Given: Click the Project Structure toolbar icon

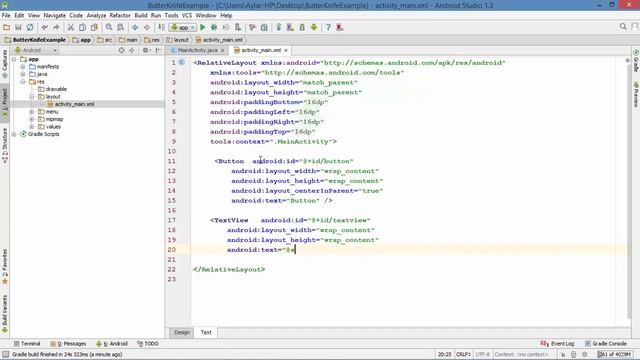Looking at the screenshot, I should 264,27.
